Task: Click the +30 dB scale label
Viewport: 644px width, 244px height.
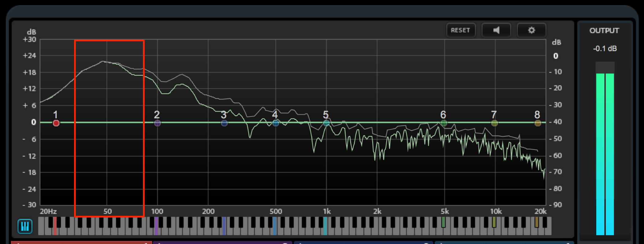Action: pyautogui.click(x=29, y=40)
